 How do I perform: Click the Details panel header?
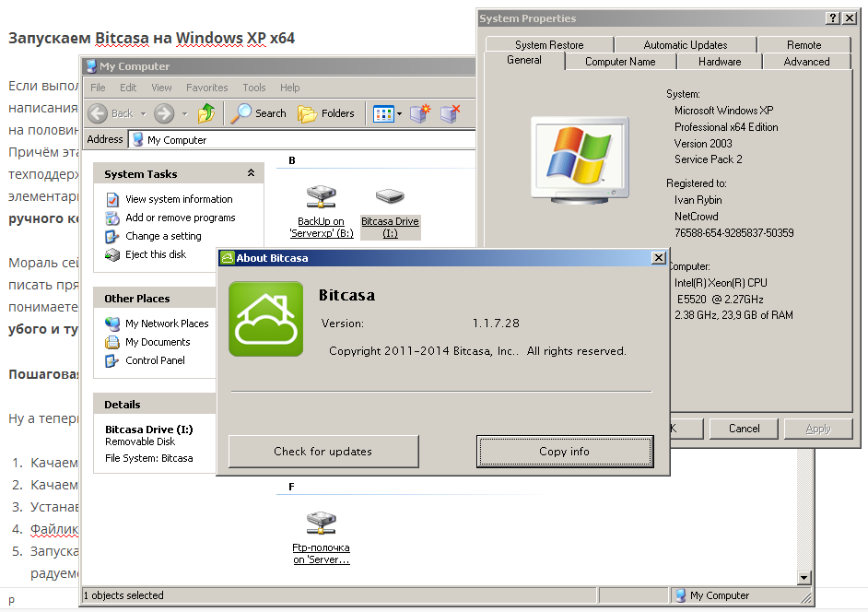[155, 405]
